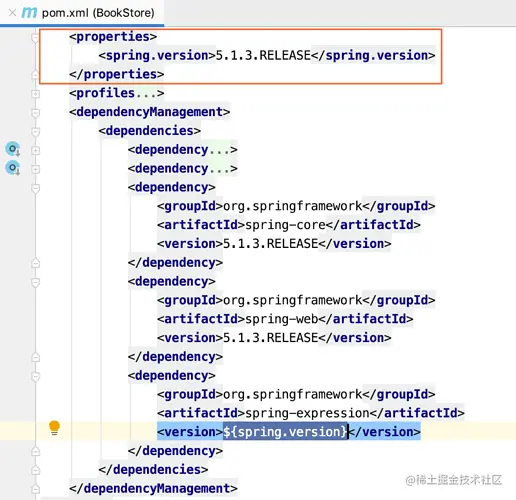Click artifactId value spring-expression
The image size is (516, 500).
point(307,413)
